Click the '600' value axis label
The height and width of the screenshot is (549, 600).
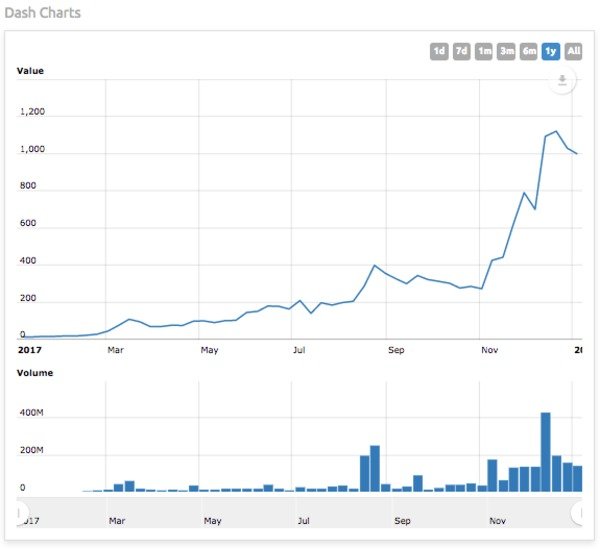point(28,223)
